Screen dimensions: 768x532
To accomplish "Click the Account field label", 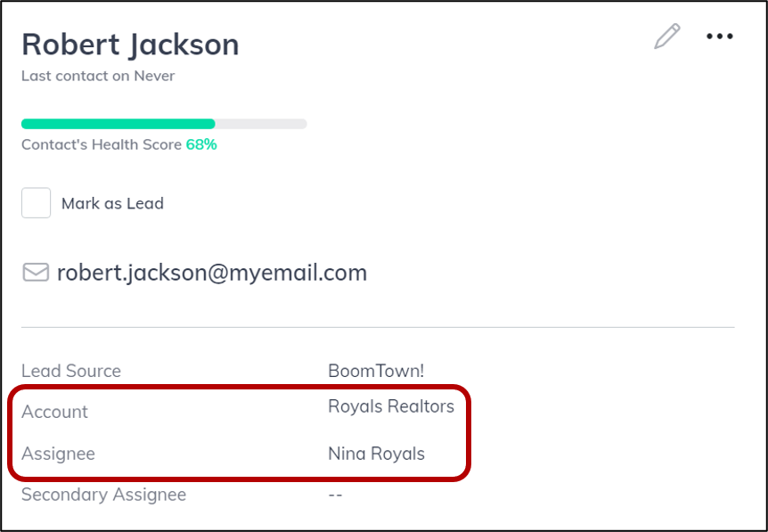I will coord(54,412).
